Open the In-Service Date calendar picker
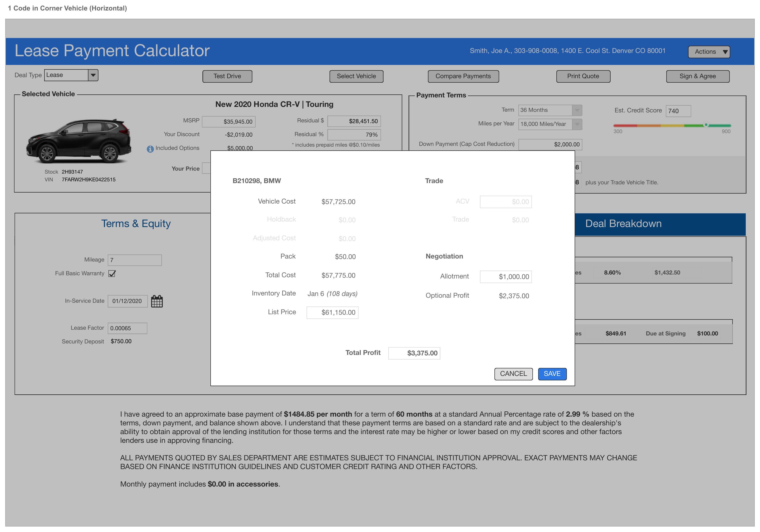Viewport: 760px width, 532px height. (157, 301)
